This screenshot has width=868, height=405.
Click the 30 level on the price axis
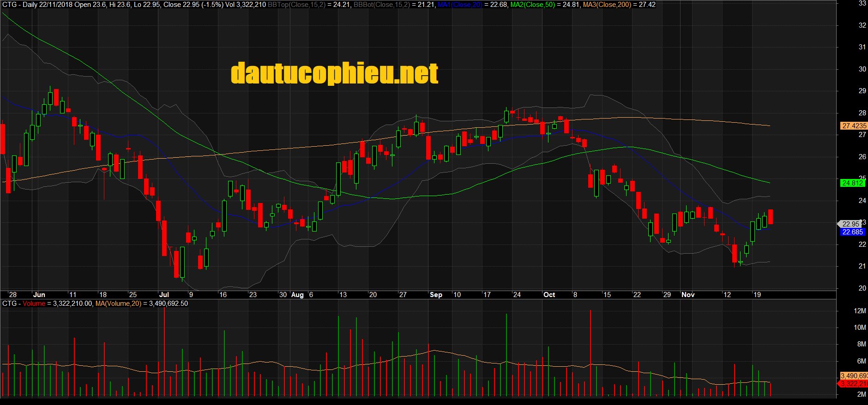(862, 69)
